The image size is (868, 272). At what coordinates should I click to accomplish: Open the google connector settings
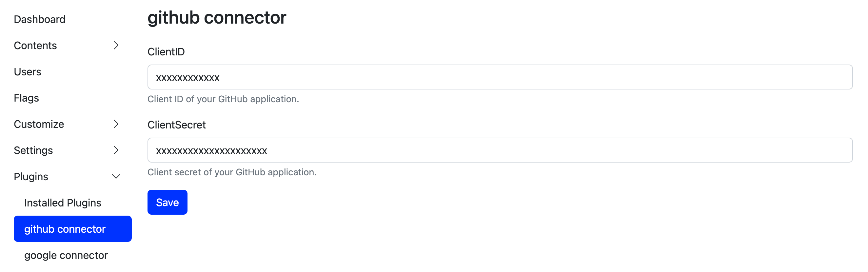pos(65,255)
